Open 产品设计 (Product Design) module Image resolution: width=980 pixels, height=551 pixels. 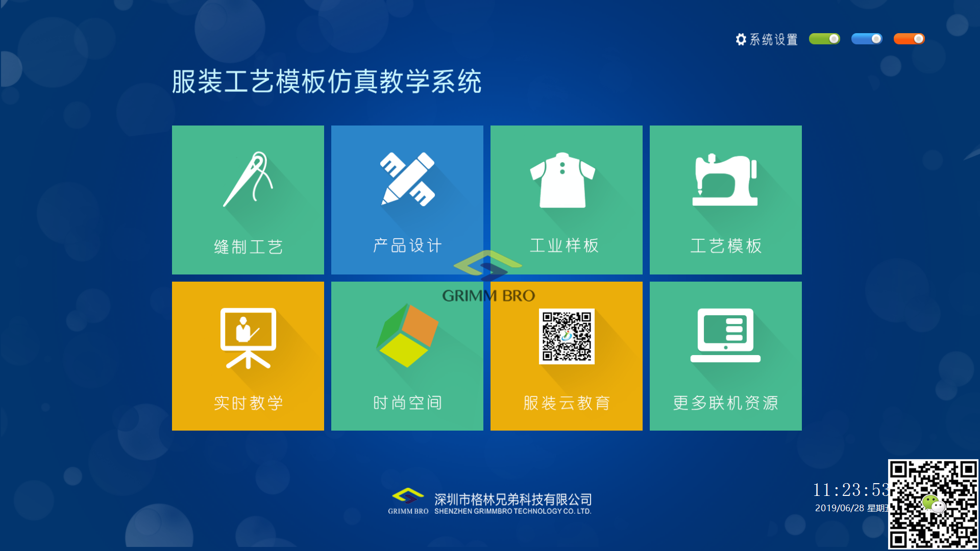(407, 199)
